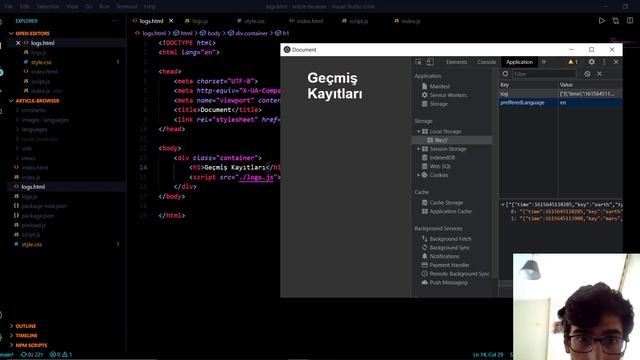Switch to the script.js editor tab
The image size is (640, 360).
tap(355, 21)
